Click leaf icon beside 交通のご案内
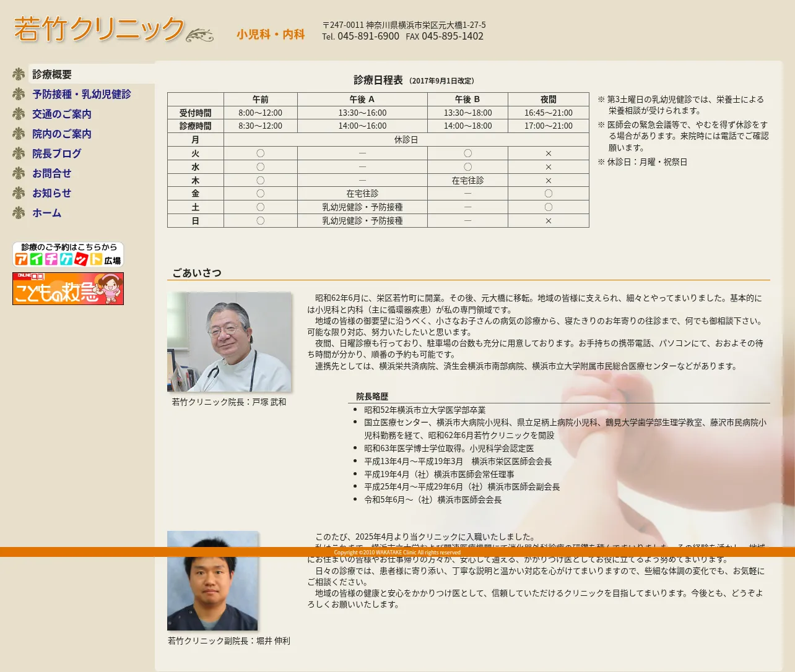The height and width of the screenshot is (672, 795). (19, 114)
